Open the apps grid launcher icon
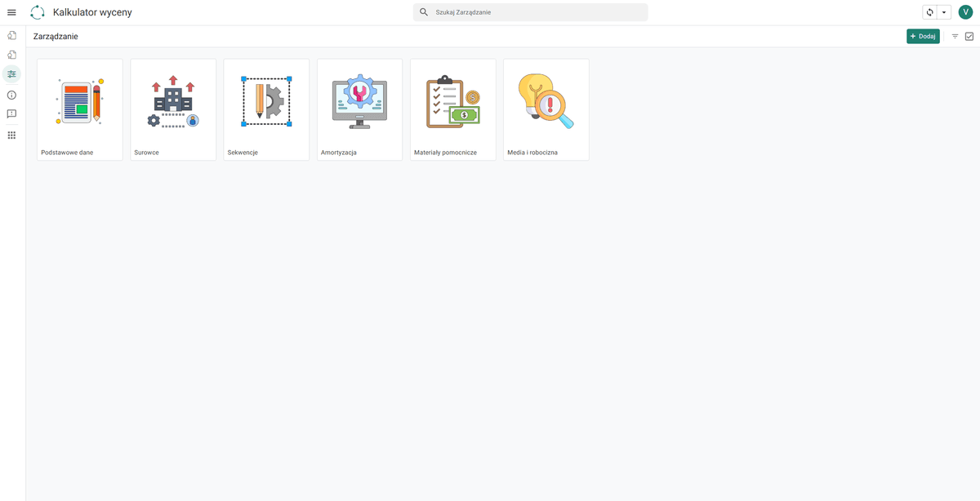This screenshot has width=980, height=501. click(11, 135)
